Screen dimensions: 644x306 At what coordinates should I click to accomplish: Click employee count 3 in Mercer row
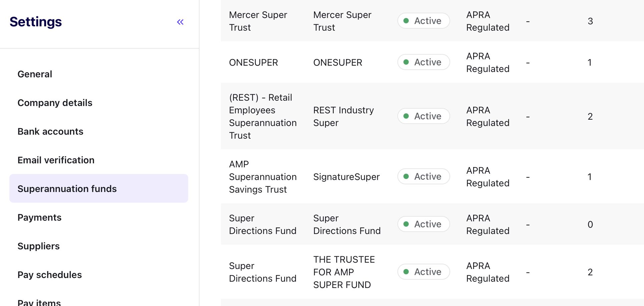(x=590, y=21)
